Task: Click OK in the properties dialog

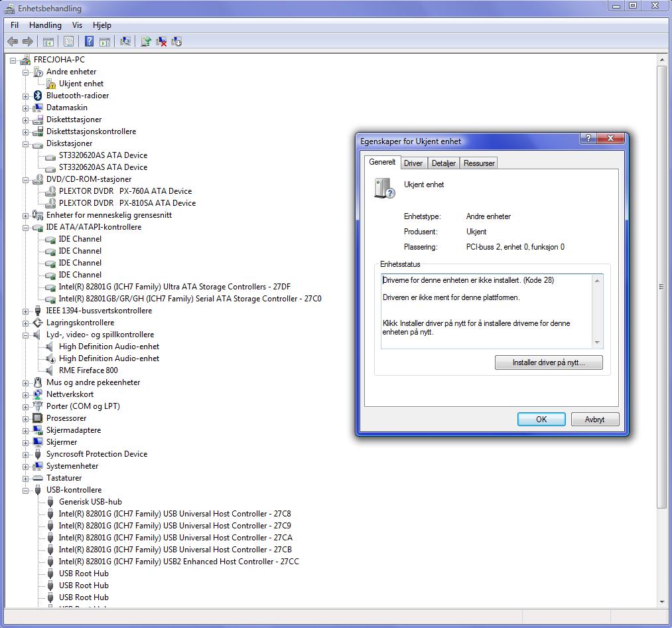Action: [x=541, y=419]
